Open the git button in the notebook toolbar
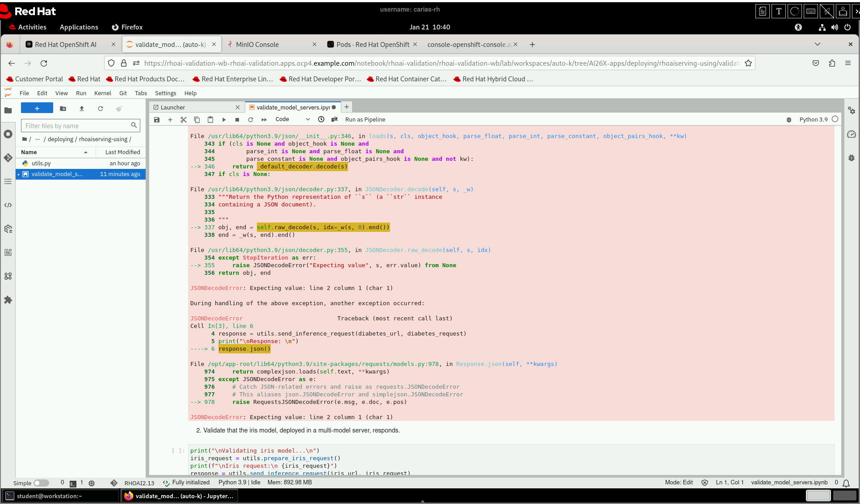Image resolution: width=860 pixels, height=504 pixels. coord(334,119)
